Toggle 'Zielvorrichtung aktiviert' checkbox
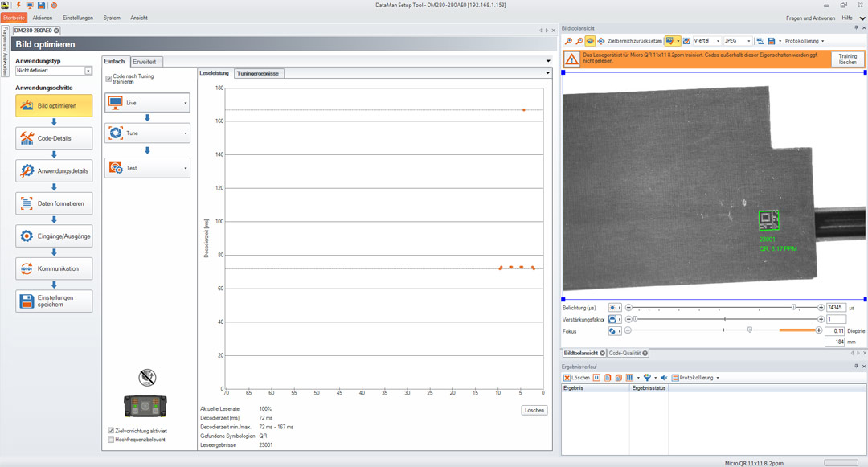The width and height of the screenshot is (868, 467). (x=111, y=431)
